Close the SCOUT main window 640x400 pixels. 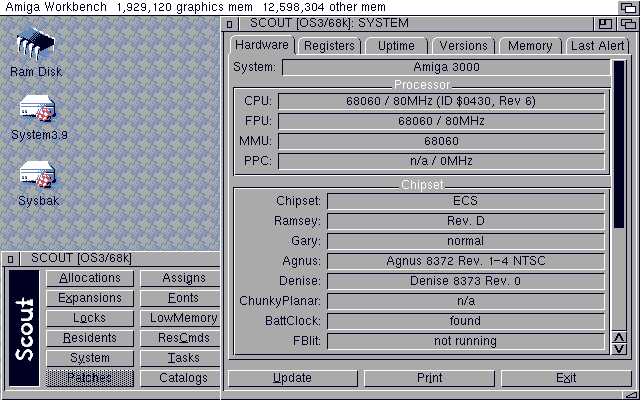point(11,259)
